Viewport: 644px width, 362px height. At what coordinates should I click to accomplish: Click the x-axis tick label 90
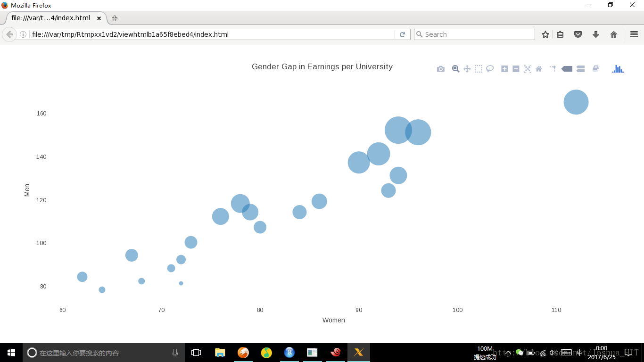(x=359, y=310)
